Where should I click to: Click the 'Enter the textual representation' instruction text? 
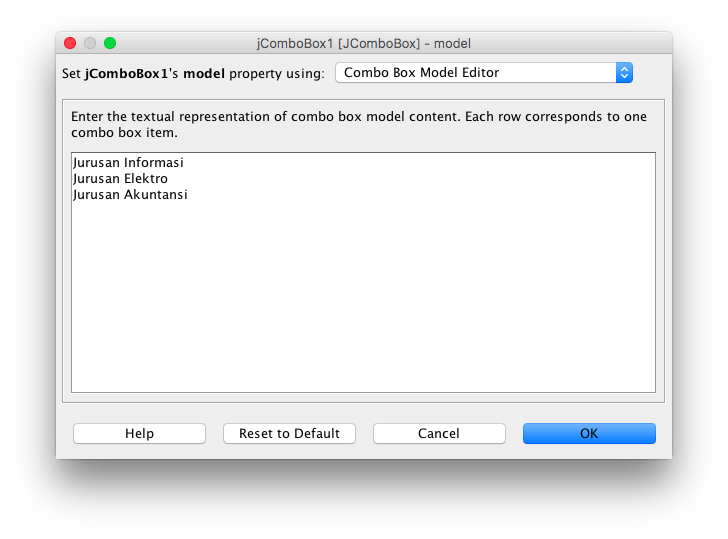click(x=359, y=124)
